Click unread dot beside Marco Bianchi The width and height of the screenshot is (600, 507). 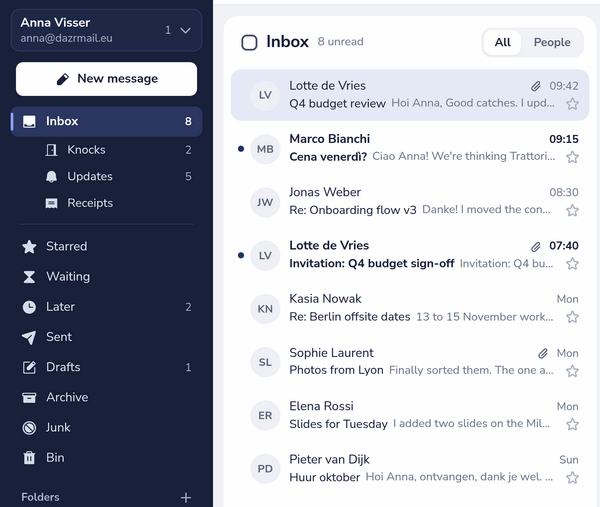(x=241, y=149)
